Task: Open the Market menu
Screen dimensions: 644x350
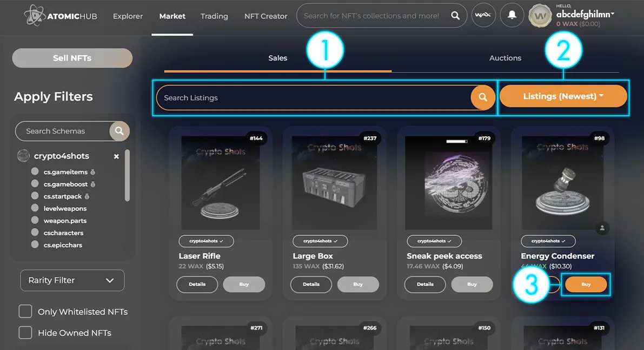Action: pyautogui.click(x=172, y=16)
